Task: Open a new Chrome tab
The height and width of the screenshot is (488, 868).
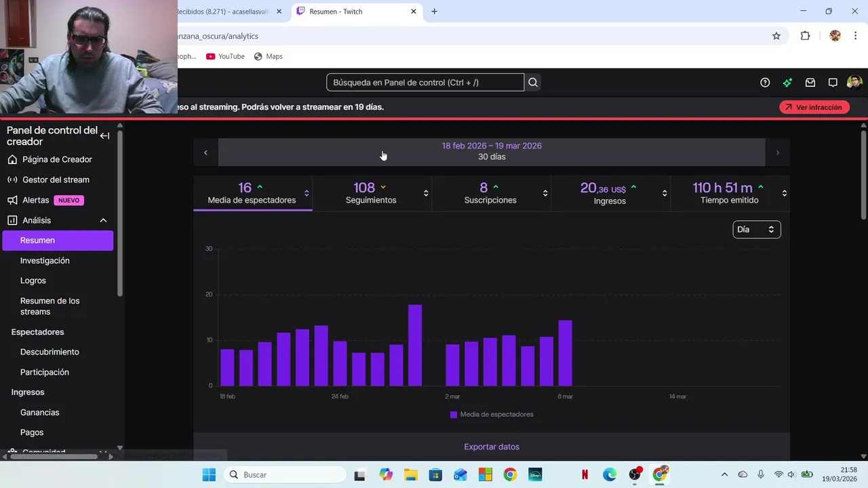Action: coord(434,12)
